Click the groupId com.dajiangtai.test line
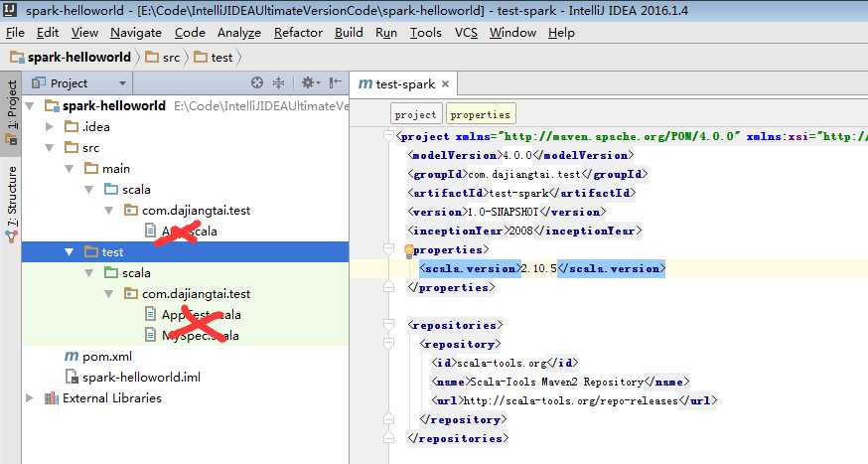 pos(527,175)
